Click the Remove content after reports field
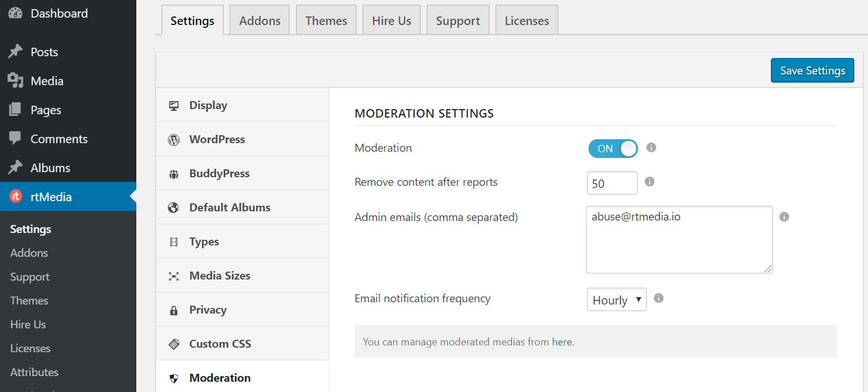Viewport: 868px width, 392px height. (x=612, y=182)
